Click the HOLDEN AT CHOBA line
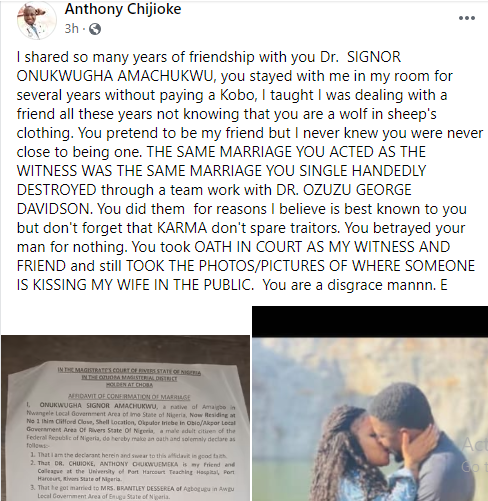Screen dimensions: 488x501 click(x=129, y=385)
